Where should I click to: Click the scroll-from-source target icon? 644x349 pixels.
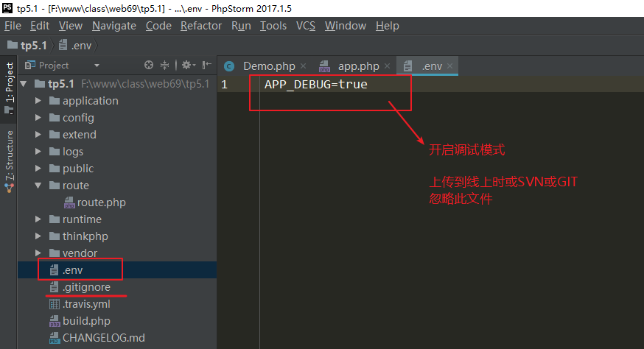(149, 65)
